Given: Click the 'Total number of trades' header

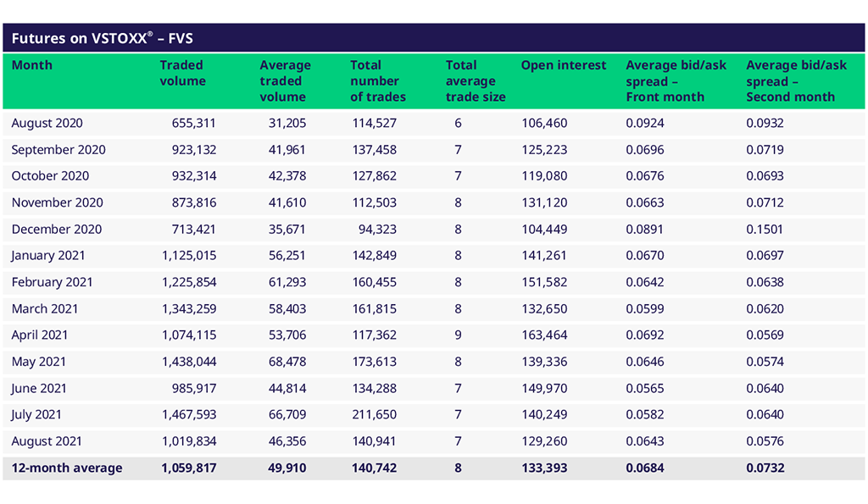Looking at the screenshot, I should pyautogui.click(x=377, y=81).
